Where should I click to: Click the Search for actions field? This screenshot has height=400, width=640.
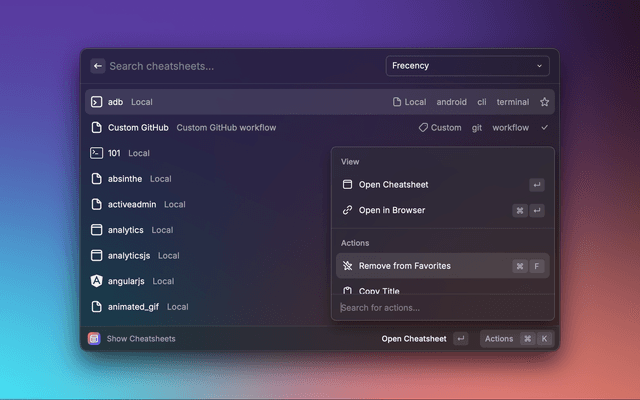point(440,307)
